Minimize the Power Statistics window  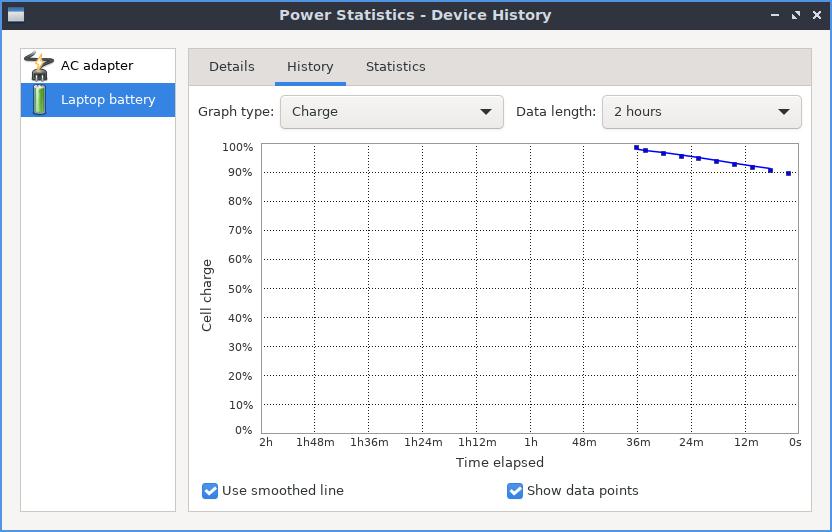(775, 15)
